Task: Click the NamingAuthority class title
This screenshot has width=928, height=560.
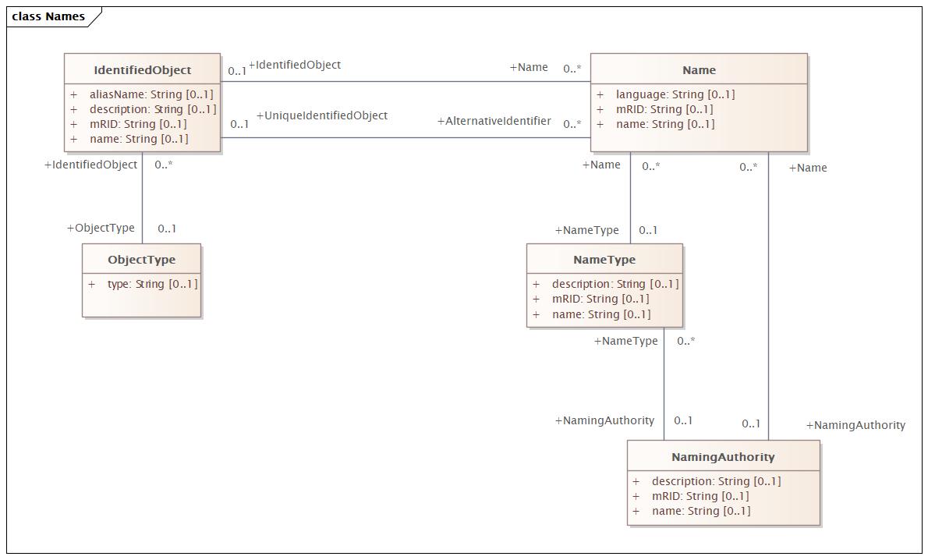Action: (x=723, y=457)
